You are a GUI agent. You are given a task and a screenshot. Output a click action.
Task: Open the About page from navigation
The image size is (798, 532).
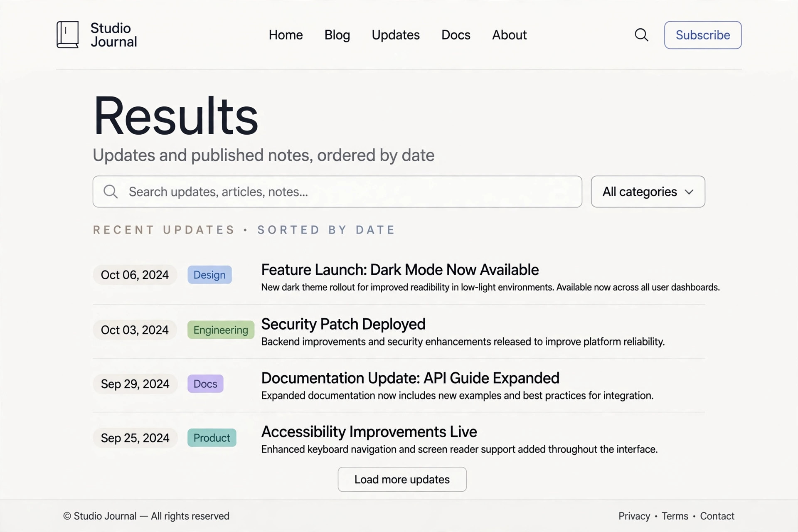point(509,35)
